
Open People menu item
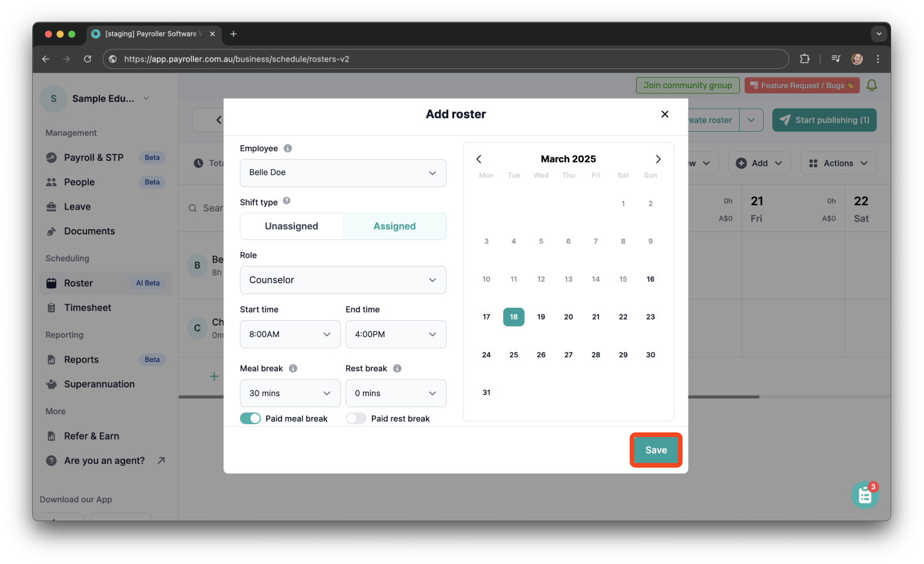106,182
